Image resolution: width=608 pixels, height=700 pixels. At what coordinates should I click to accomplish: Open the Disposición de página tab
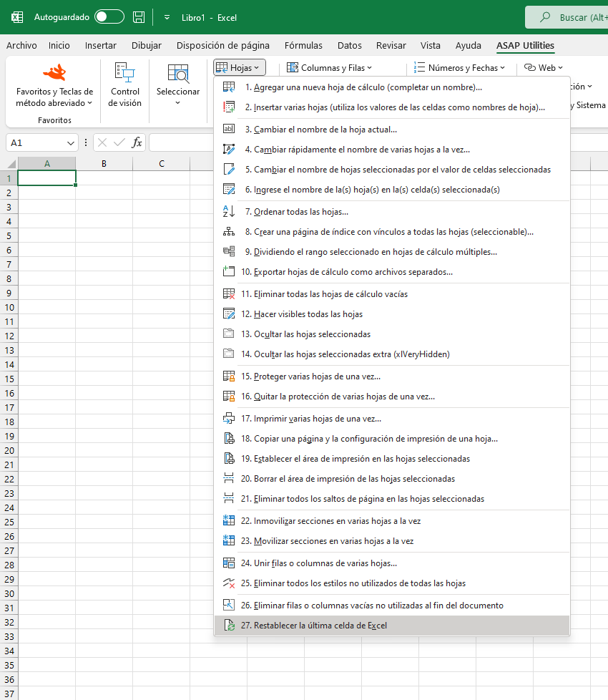click(223, 45)
